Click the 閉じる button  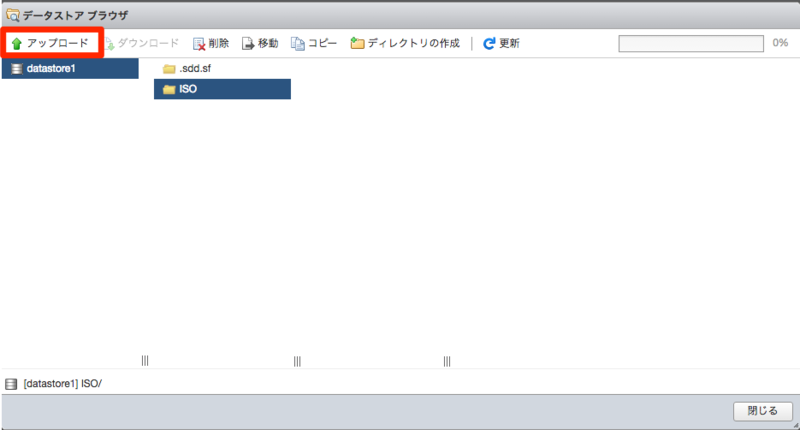click(x=763, y=411)
